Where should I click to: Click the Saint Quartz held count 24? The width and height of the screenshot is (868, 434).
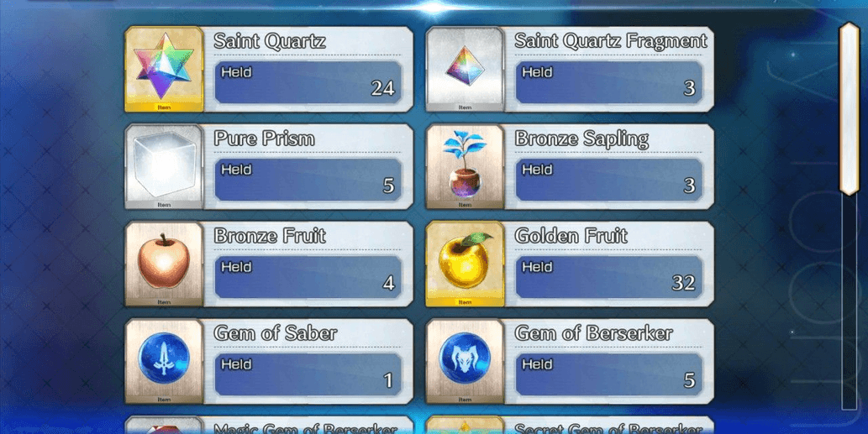(x=382, y=88)
